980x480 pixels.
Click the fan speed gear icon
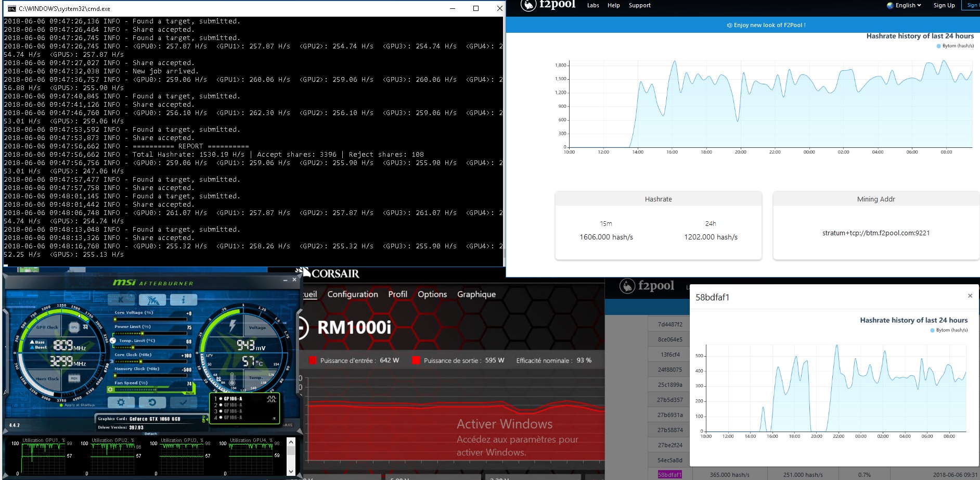pyautogui.click(x=110, y=389)
